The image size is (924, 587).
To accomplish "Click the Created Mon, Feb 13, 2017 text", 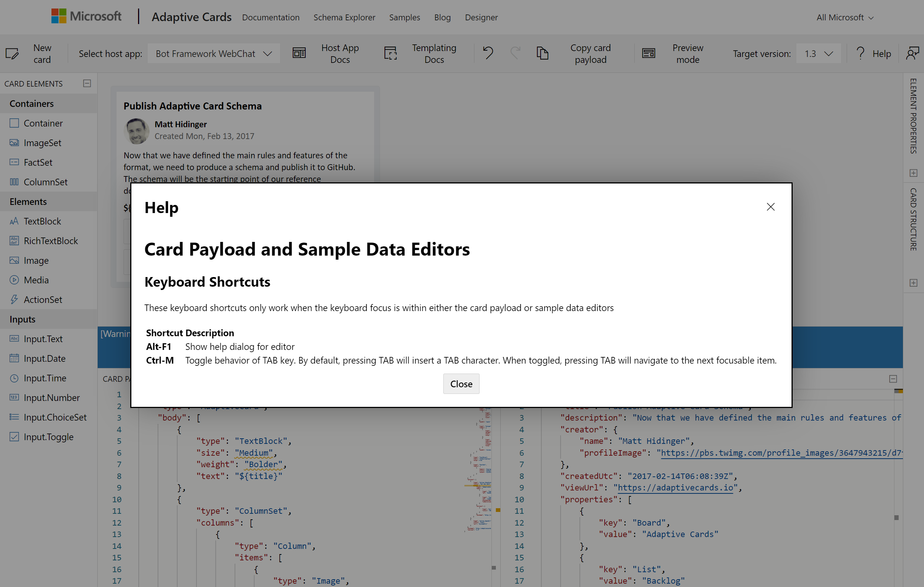I will pyautogui.click(x=205, y=136).
